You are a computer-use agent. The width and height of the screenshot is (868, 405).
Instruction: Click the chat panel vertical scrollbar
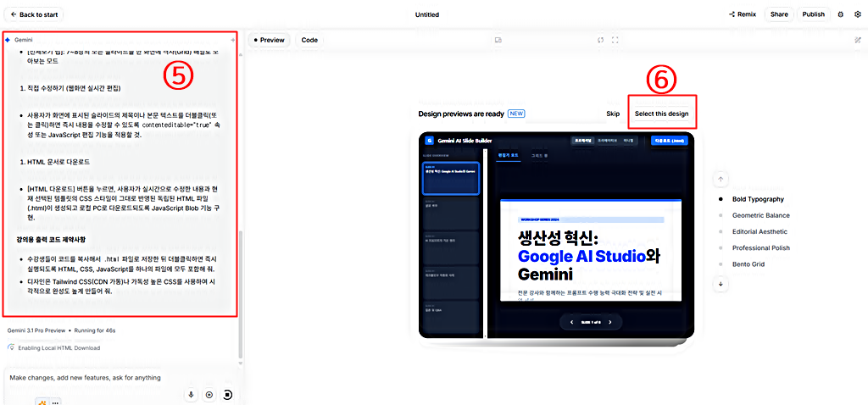240,294
